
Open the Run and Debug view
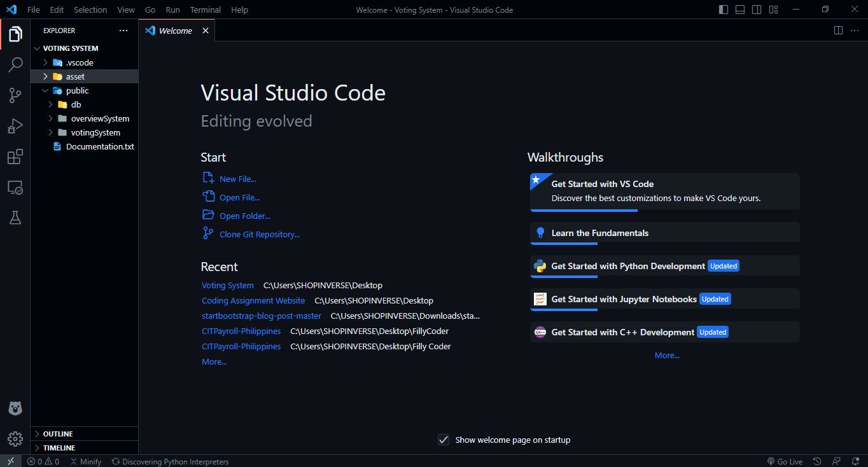(x=15, y=126)
